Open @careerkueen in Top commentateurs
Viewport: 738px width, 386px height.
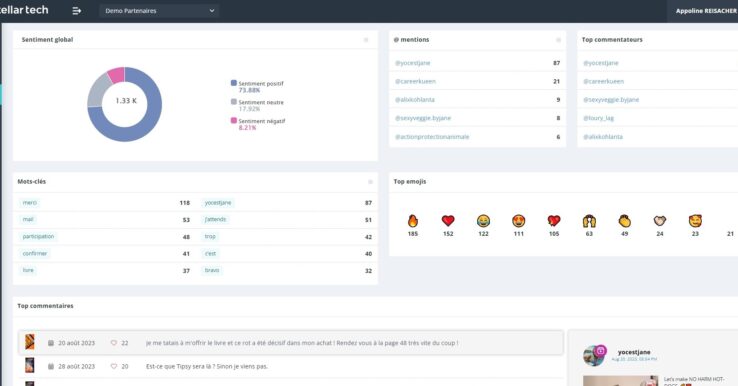click(603, 81)
